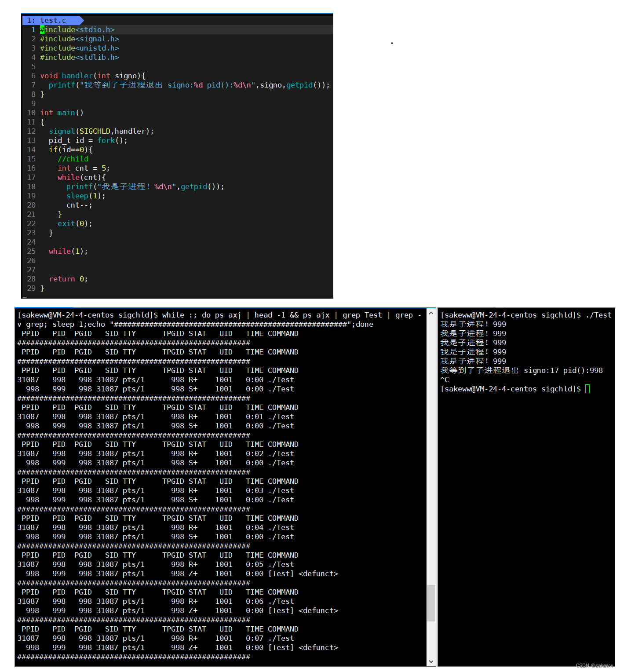
Task: Click the int main() line
Action: (x=62, y=113)
